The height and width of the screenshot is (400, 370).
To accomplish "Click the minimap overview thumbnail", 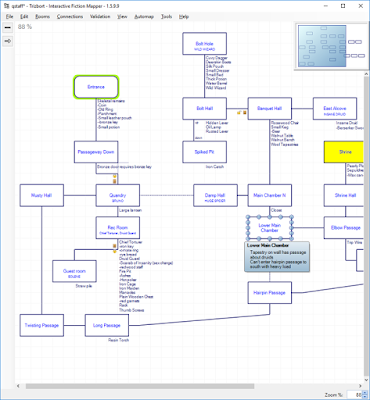I will tap(332, 47).
